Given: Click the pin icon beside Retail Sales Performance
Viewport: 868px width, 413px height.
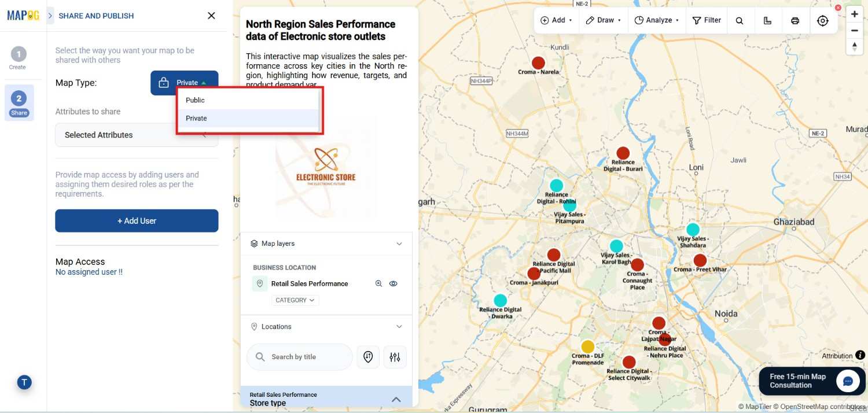Looking at the screenshot, I should (x=260, y=283).
